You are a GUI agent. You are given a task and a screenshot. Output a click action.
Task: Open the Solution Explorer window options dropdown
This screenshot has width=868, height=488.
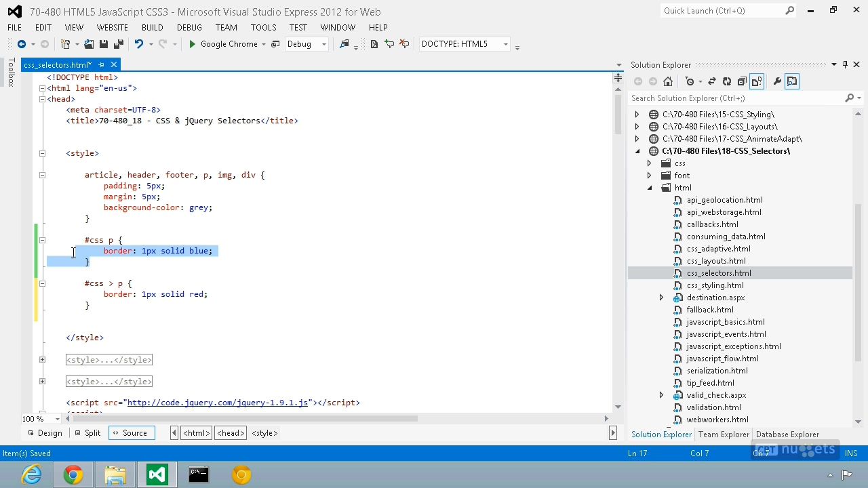833,64
